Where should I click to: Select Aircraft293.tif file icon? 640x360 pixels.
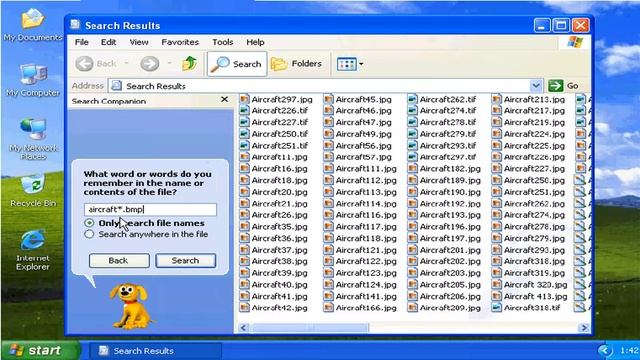412,145
